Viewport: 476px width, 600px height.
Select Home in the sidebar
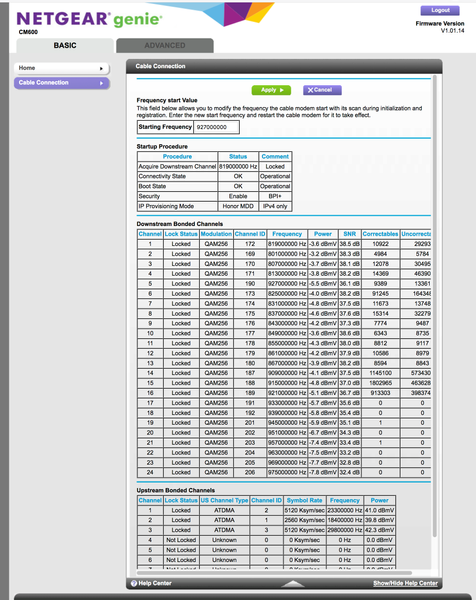pyautogui.click(x=62, y=68)
